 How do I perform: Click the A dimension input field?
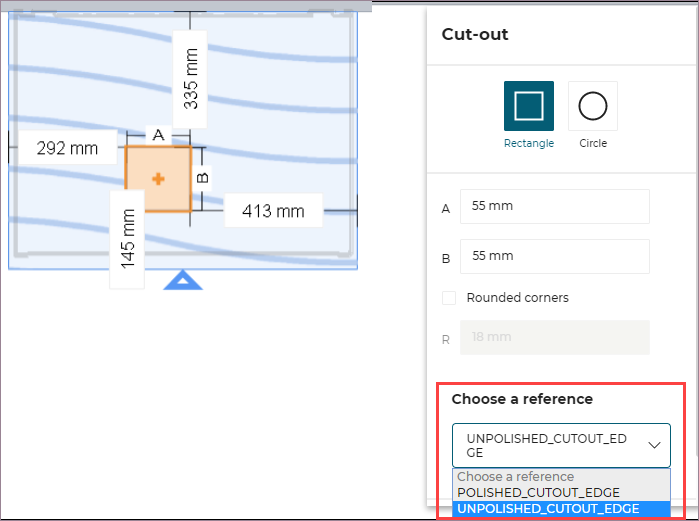click(x=554, y=206)
